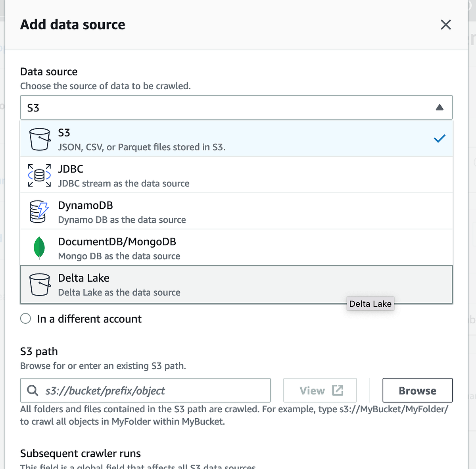
Task: Click the Browse button for S3 path
Action: [x=417, y=390]
